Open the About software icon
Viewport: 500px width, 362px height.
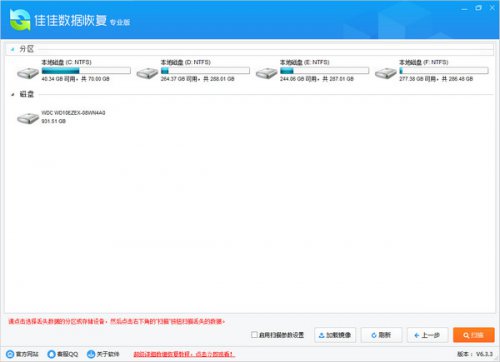tap(91, 354)
